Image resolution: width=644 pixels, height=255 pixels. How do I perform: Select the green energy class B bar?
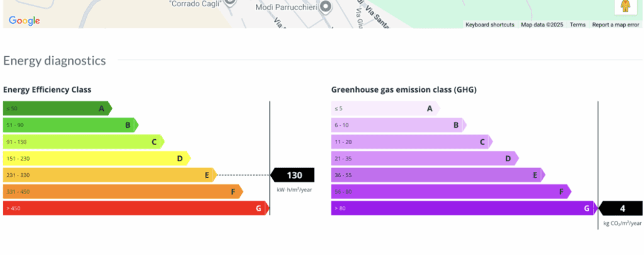[69, 125]
